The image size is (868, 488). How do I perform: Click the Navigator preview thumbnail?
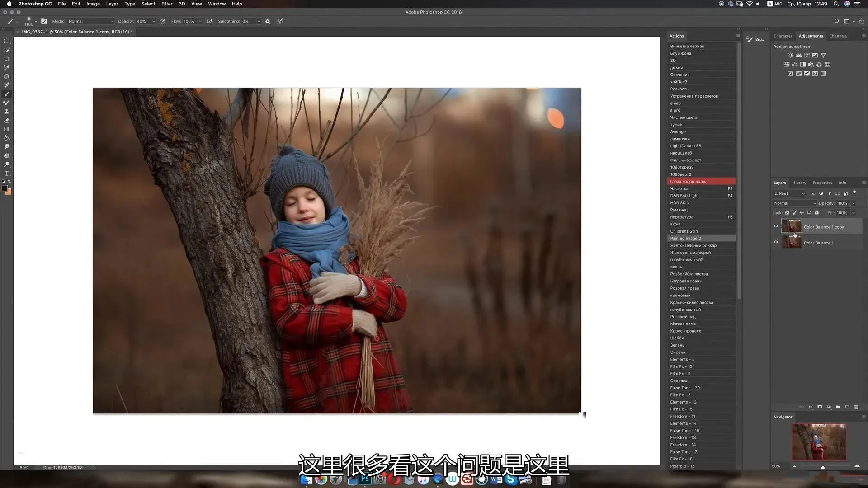[818, 441]
